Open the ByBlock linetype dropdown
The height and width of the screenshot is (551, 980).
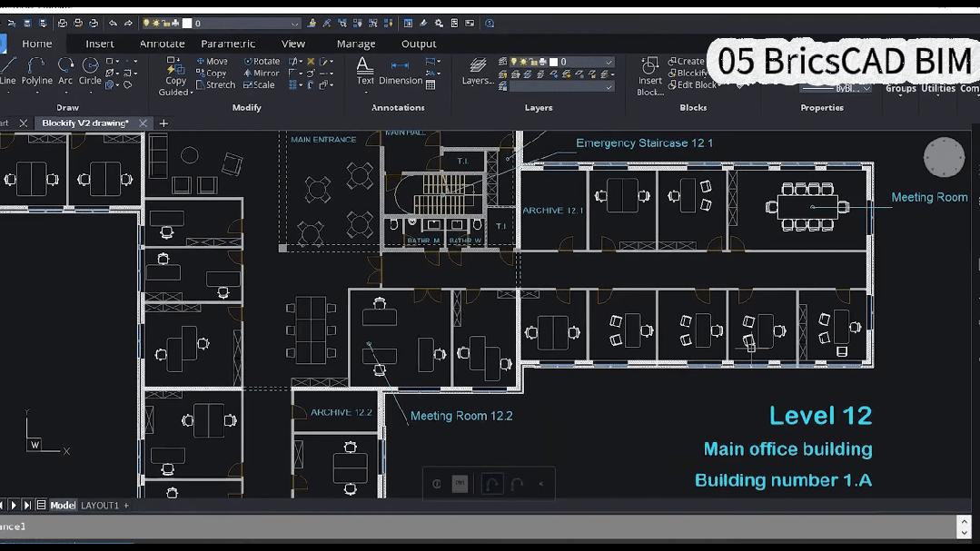pyautogui.click(x=866, y=89)
